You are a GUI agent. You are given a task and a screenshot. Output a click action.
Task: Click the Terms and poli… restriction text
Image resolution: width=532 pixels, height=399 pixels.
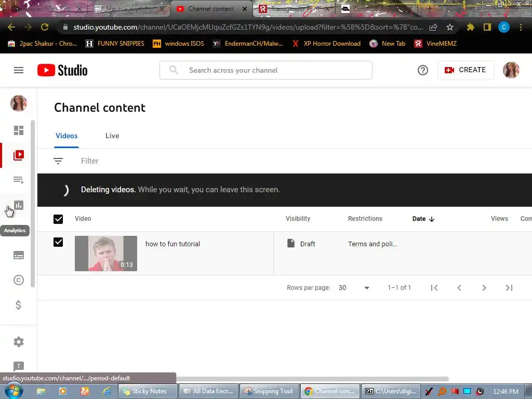(372, 244)
